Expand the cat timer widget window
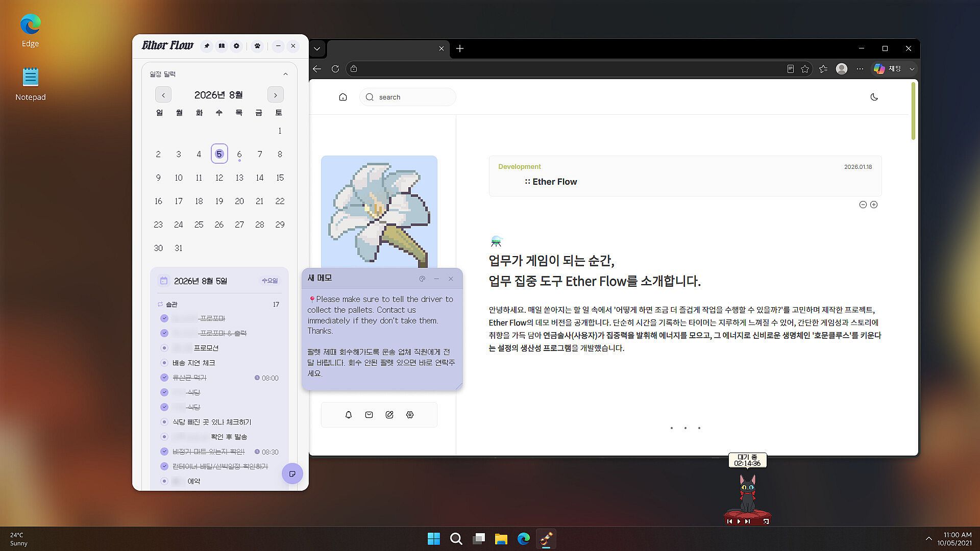Screen dimensions: 980x551 [x=766, y=521]
